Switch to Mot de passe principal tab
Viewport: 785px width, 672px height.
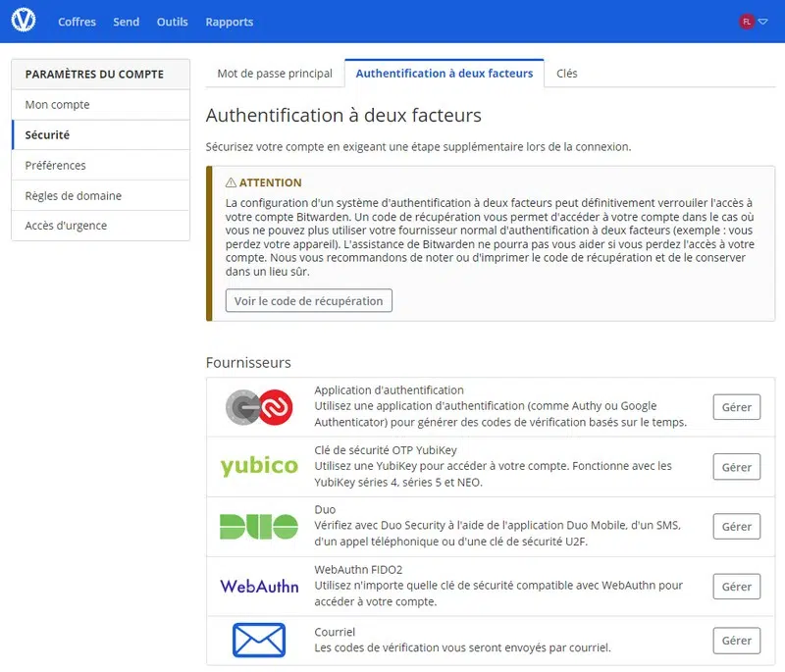click(x=275, y=74)
